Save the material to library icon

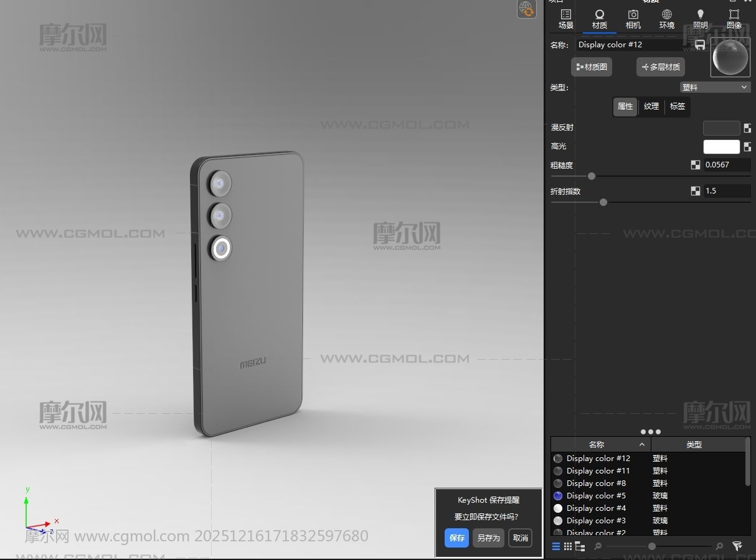click(700, 45)
